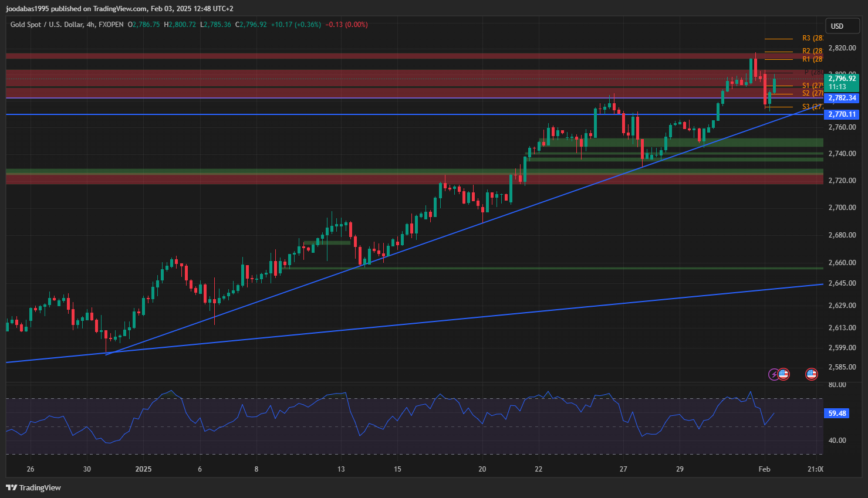The height and width of the screenshot is (498, 868).
Task: Click the S3 pivot level label
Action: 812,107
